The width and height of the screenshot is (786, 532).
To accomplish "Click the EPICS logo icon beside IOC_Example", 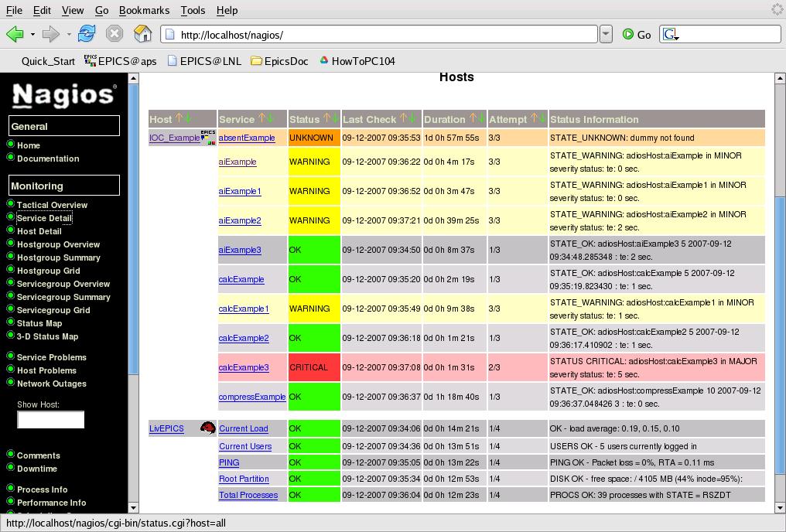I will (x=208, y=138).
